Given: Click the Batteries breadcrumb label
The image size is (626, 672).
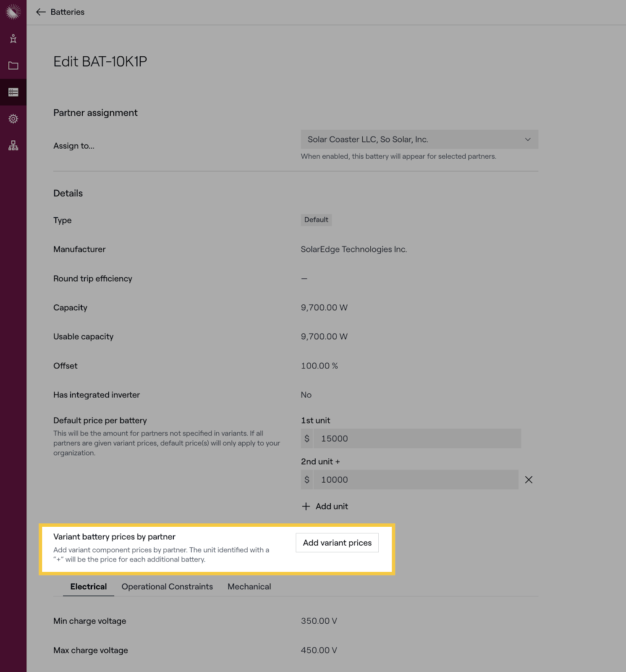Looking at the screenshot, I should click(x=68, y=12).
